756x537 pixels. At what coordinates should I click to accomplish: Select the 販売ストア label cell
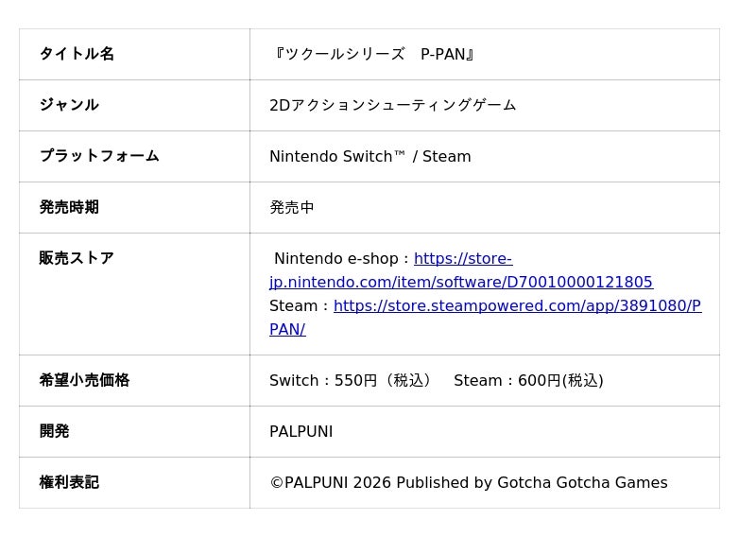coord(134,294)
